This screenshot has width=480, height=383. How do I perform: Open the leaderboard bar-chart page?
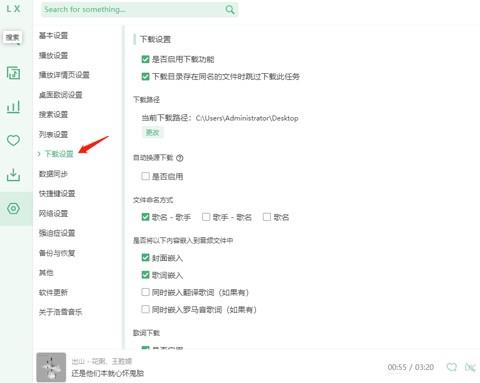point(13,107)
